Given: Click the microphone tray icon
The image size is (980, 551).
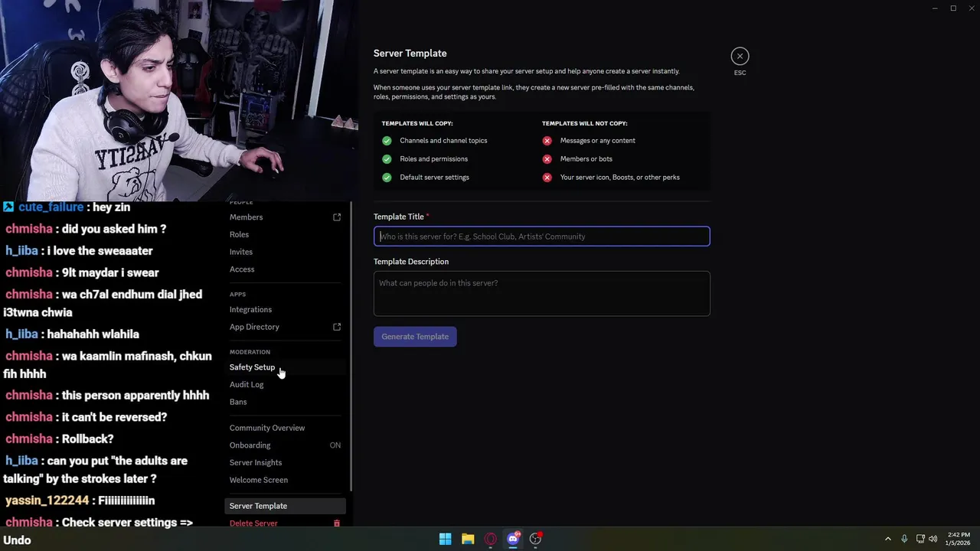Looking at the screenshot, I should click(904, 539).
